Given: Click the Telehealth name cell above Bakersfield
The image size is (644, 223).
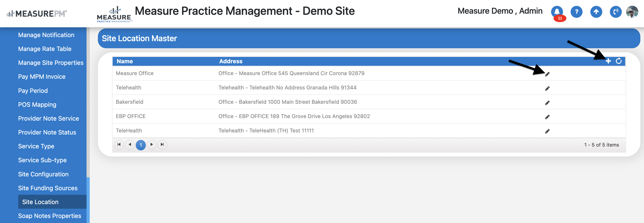Looking at the screenshot, I should (x=128, y=87).
